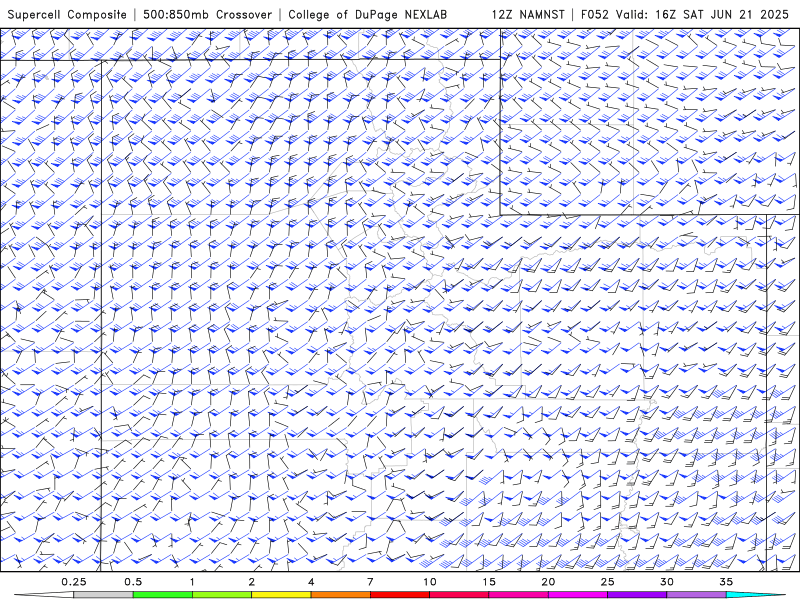This screenshot has height=600, width=800.
Task: Select the lavender 30–35 legend swatch
Action: click(x=696, y=595)
